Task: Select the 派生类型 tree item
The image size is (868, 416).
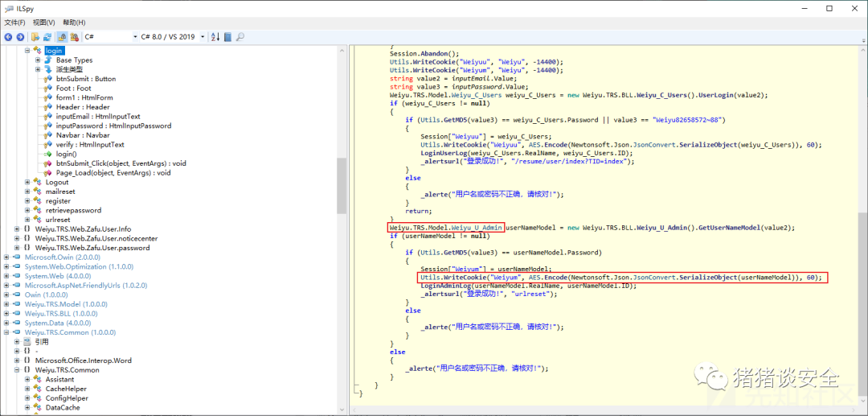Action: (x=69, y=69)
